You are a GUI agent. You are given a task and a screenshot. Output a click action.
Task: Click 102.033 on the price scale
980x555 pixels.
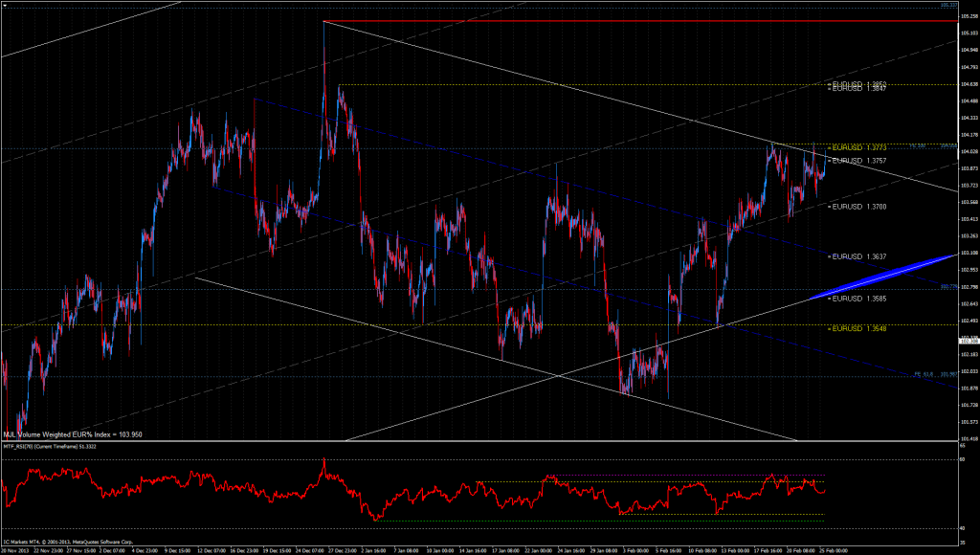pos(969,371)
